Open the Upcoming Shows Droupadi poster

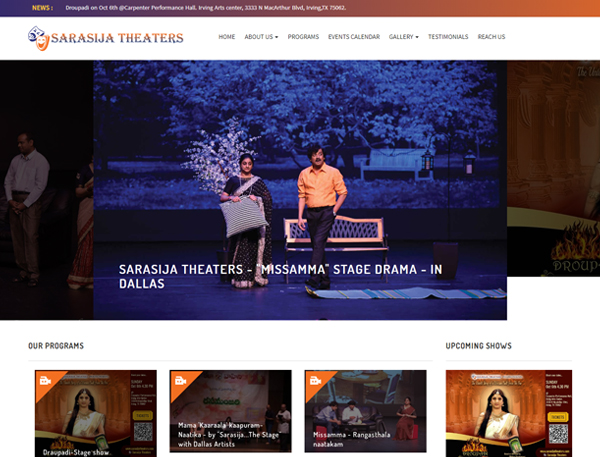click(509, 413)
